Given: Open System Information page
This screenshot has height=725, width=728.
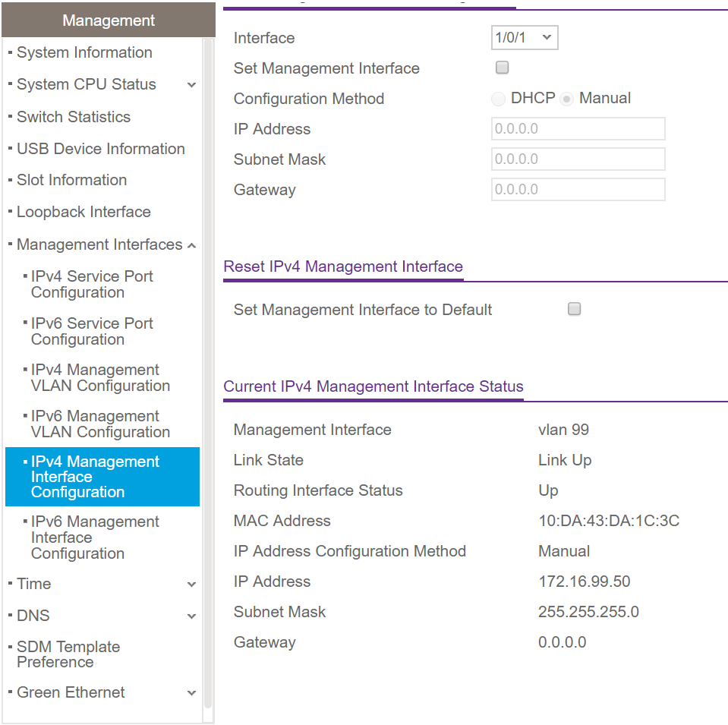Looking at the screenshot, I should tap(84, 52).
